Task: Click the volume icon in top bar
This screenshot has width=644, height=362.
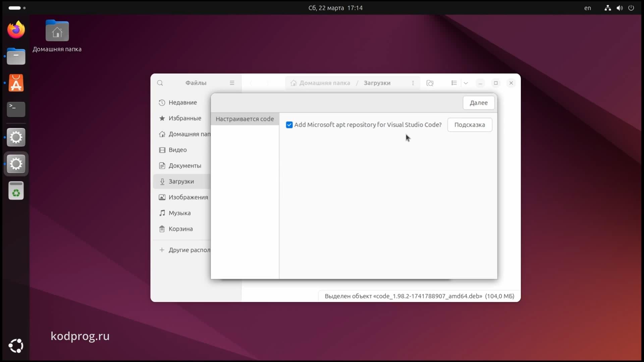Action: click(620, 8)
